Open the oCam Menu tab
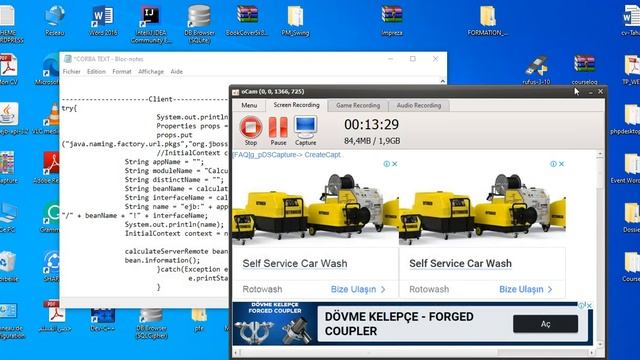The image size is (640, 360). pyautogui.click(x=249, y=105)
